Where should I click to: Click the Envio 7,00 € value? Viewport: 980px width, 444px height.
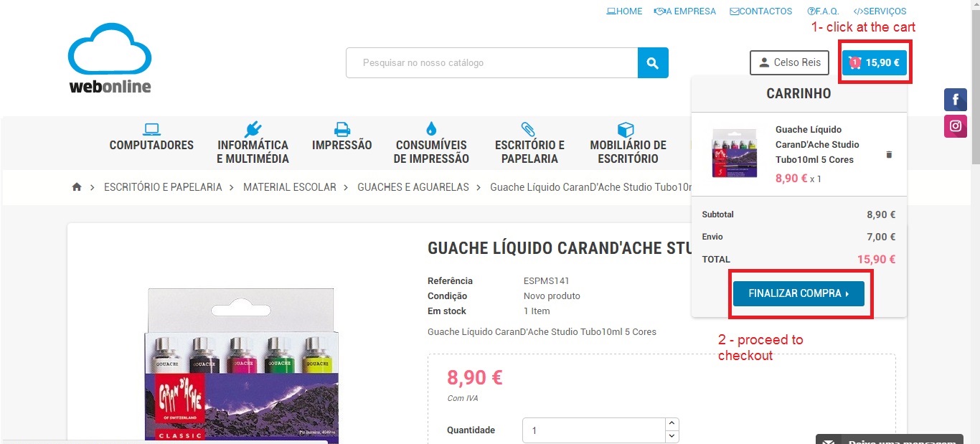point(881,237)
